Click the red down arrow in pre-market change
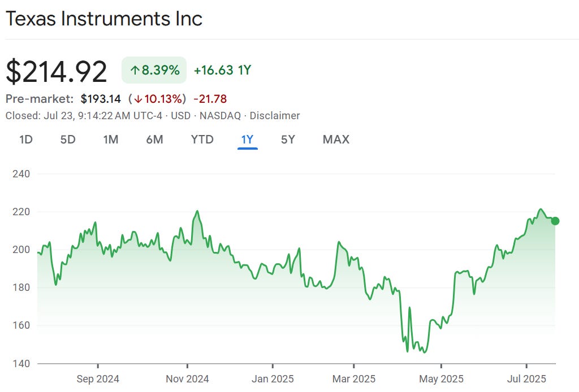579x392 pixels. pyautogui.click(x=138, y=99)
